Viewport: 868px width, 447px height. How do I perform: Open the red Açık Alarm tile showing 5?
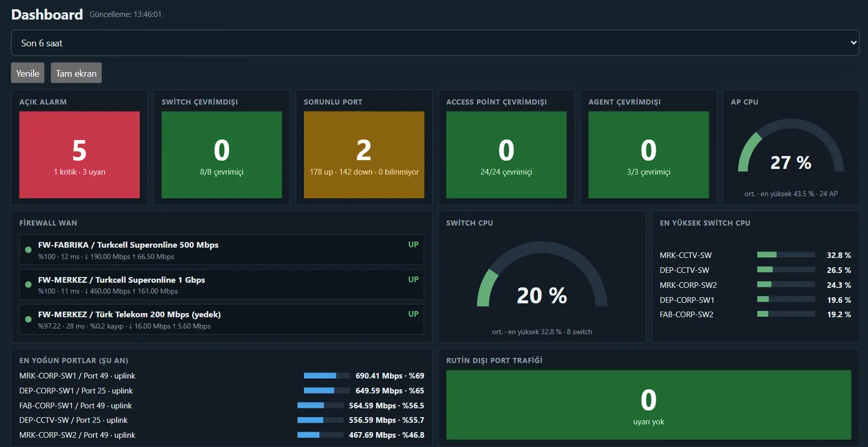tap(79, 155)
